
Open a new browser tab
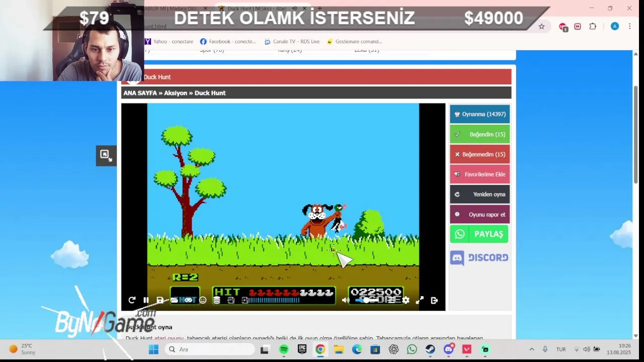coord(319,9)
